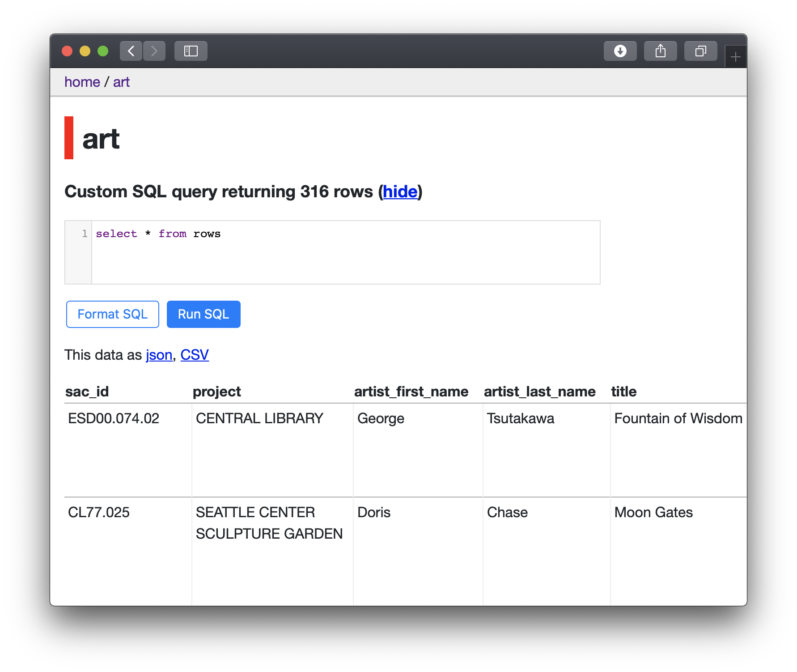Show tab overview with the squares icon
The width and height of the screenshot is (797, 672).
tap(700, 51)
